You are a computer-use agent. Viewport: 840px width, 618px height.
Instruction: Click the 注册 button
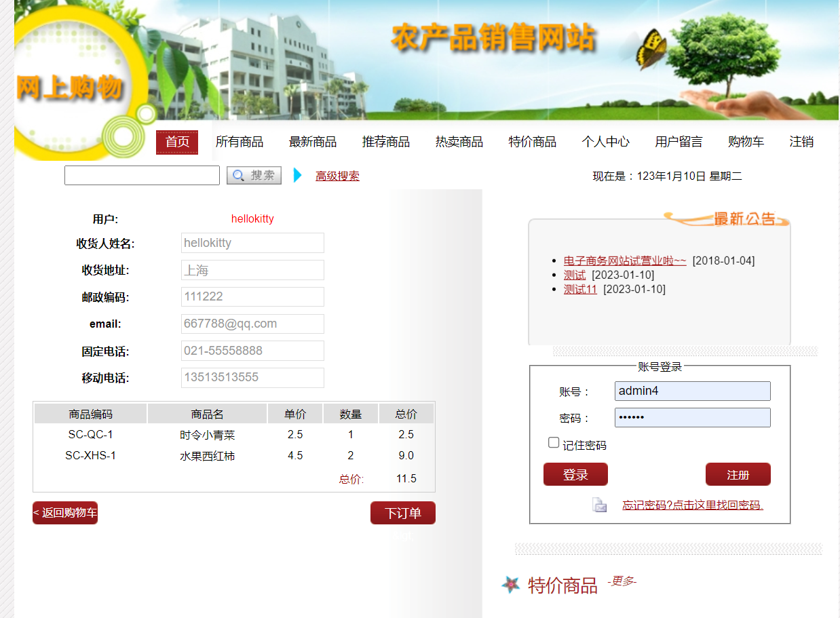(x=738, y=474)
